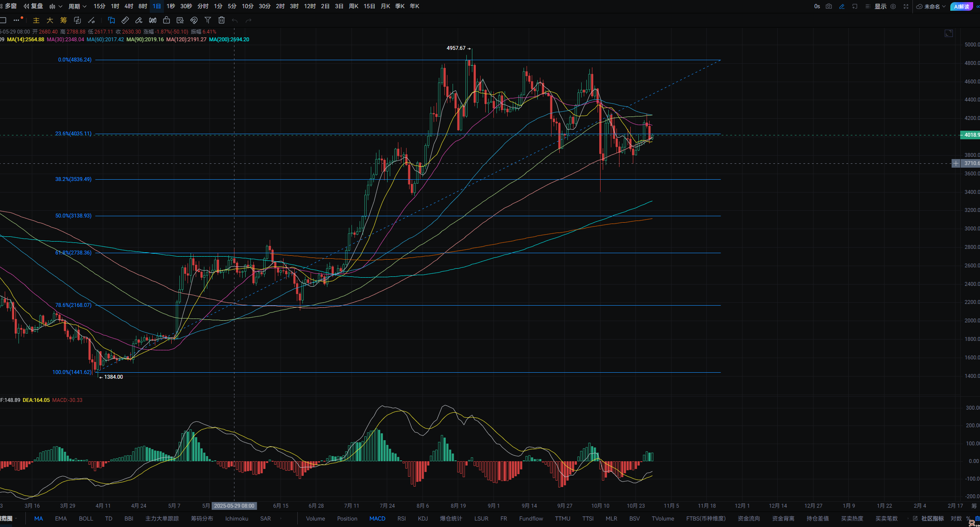
Task: Enable the BOLL indicator overlay
Action: (86, 518)
